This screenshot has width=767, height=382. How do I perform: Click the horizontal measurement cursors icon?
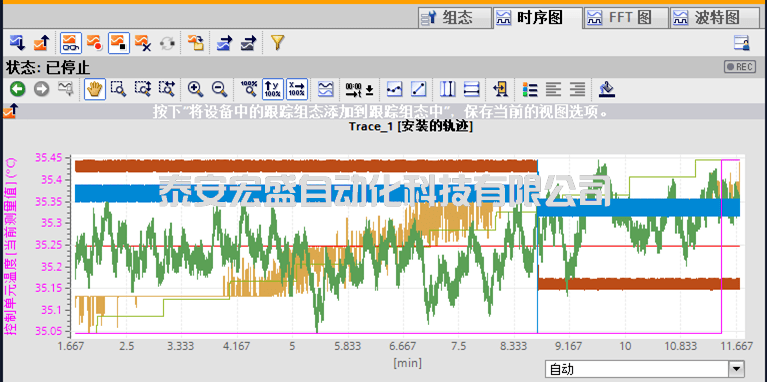point(472,89)
